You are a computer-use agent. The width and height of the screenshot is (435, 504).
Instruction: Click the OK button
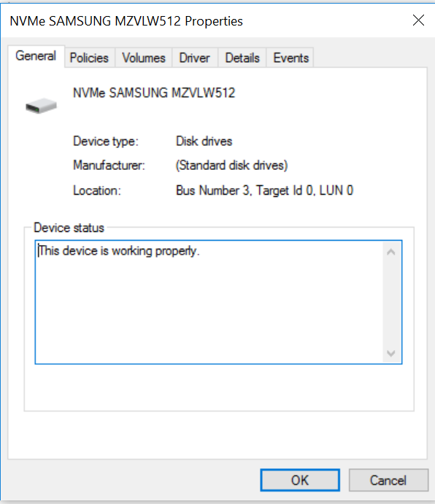point(300,480)
